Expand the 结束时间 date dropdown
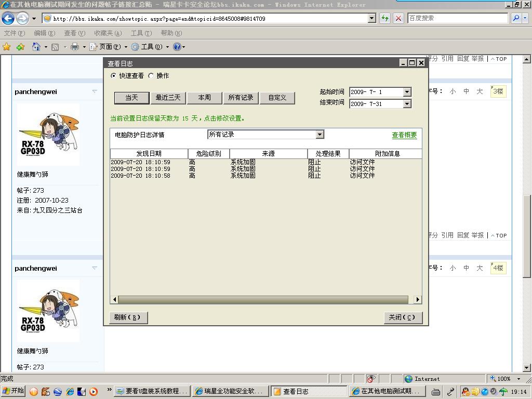The image size is (532, 399). [x=407, y=104]
